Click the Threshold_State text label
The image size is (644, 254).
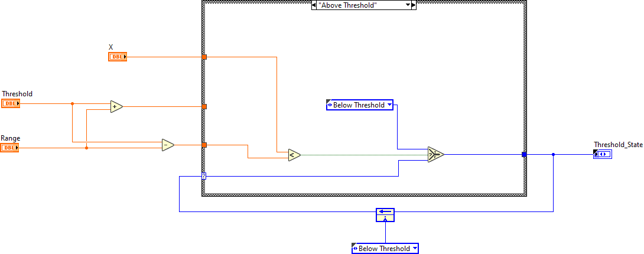point(618,145)
